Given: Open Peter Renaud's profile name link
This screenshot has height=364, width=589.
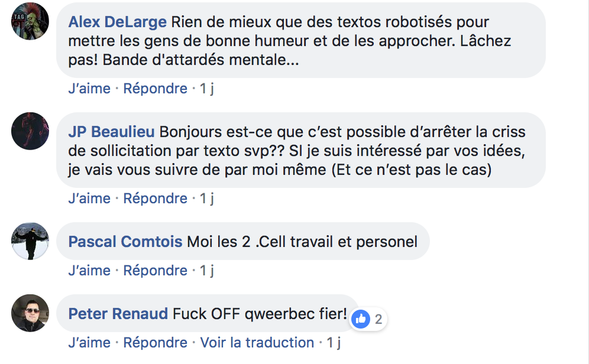Looking at the screenshot, I should (x=118, y=314).
